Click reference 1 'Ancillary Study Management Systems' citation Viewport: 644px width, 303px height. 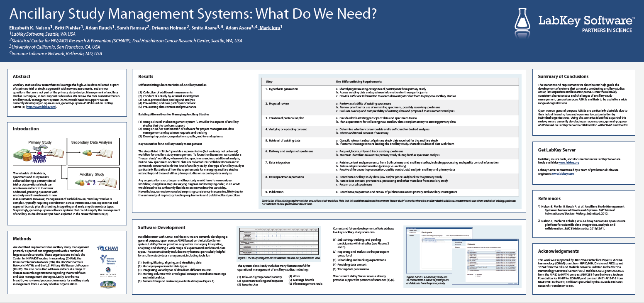(581, 210)
